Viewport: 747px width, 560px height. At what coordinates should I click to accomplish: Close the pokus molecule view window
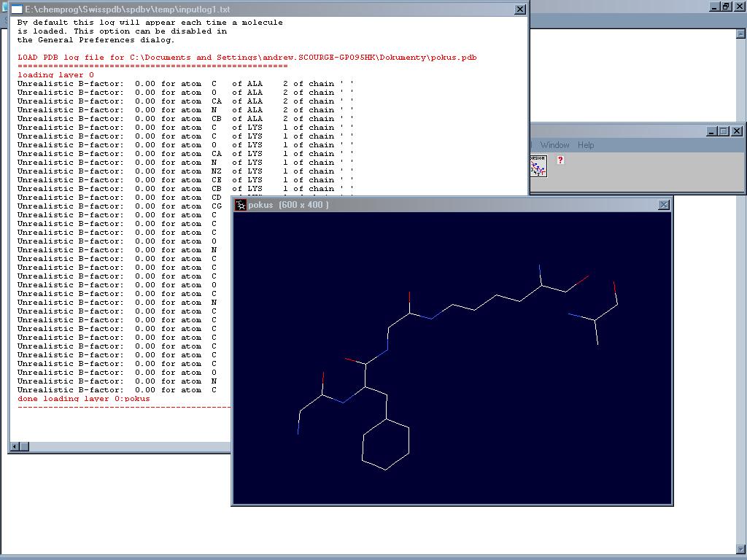[x=664, y=205]
